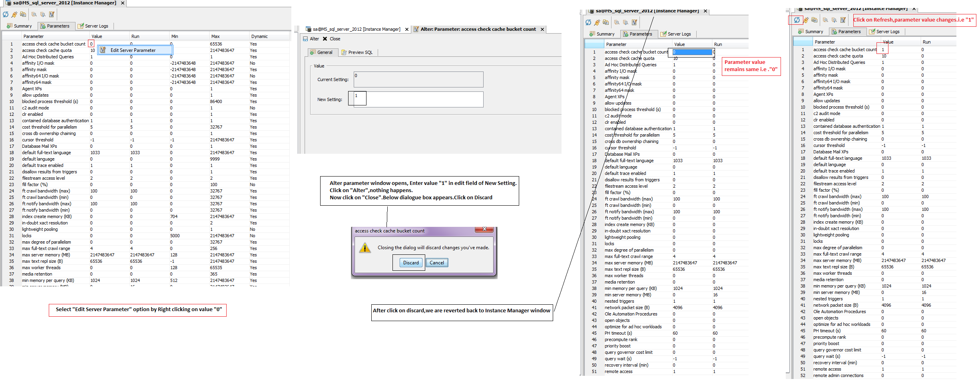Viewport: 980px width, 385px height.
Task: Open Summary tab in rightmost panel
Action: [811, 32]
